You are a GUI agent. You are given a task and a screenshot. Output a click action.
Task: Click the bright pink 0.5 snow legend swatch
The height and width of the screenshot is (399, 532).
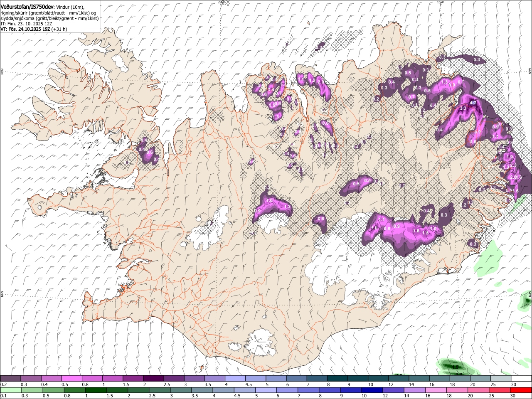pyautogui.click(x=71, y=379)
